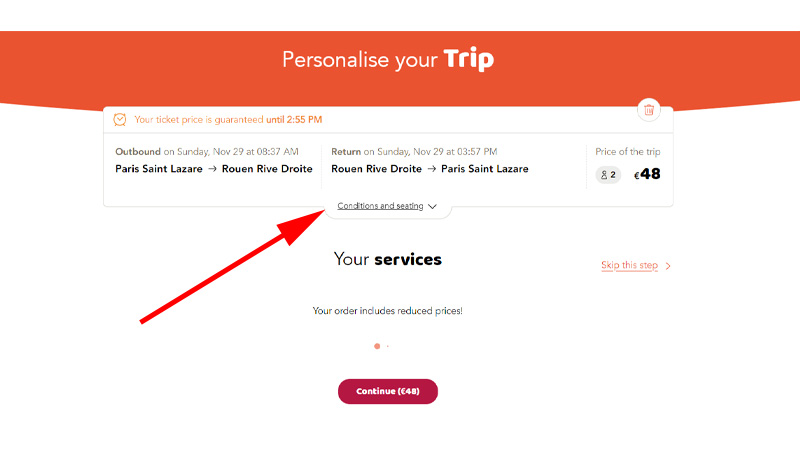This screenshot has height=450, width=800.
Task: Click the Continue (€48) button
Action: [x=388, y=391]
